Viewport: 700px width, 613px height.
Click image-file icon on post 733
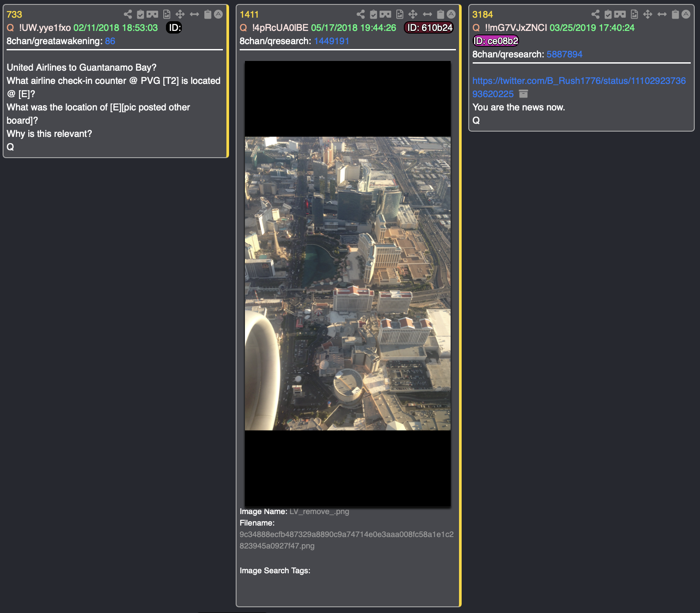167,14
